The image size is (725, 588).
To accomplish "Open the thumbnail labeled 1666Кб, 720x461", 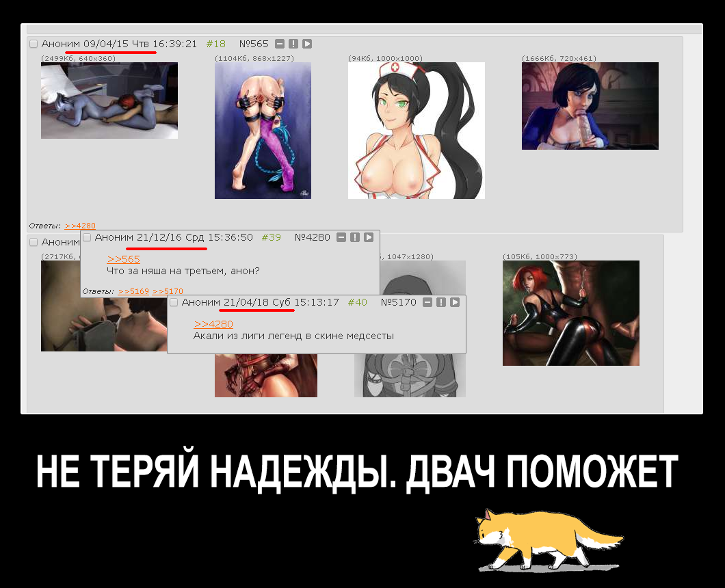I will tap(590, 106).
